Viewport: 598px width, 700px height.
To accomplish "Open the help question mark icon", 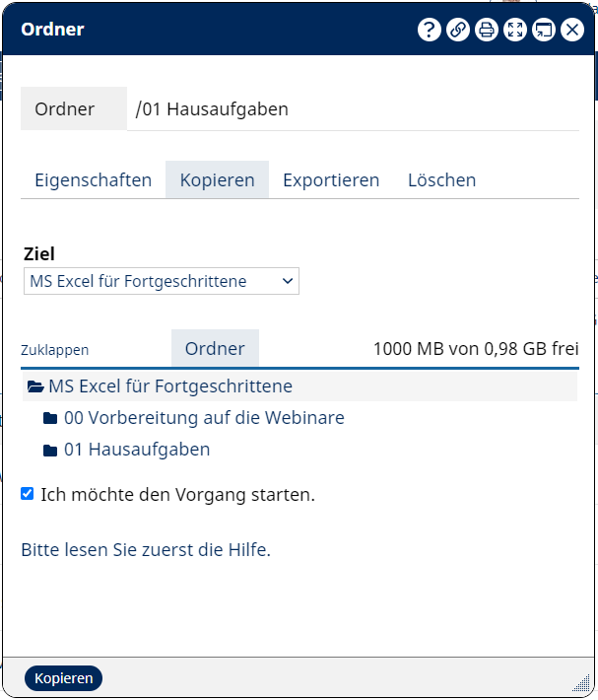I will 429,30.
